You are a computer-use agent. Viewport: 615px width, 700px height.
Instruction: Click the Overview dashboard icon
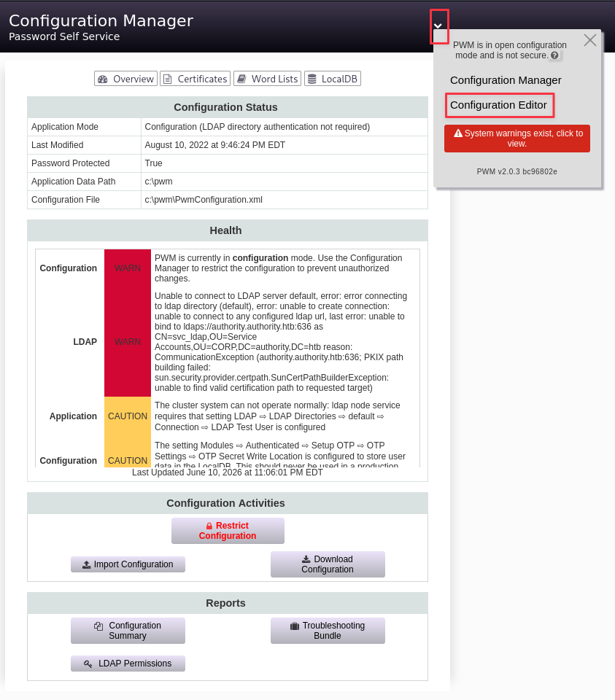(x=103, y=79)
